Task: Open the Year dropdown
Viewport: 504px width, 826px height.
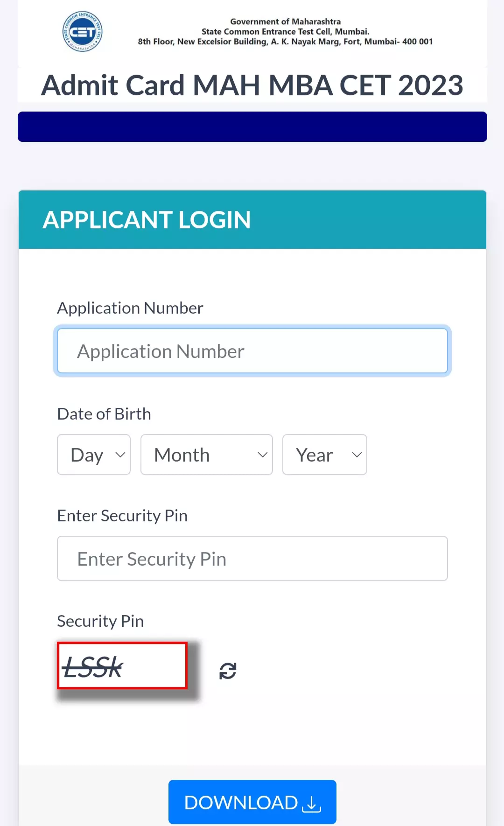Action: (325, 455)
